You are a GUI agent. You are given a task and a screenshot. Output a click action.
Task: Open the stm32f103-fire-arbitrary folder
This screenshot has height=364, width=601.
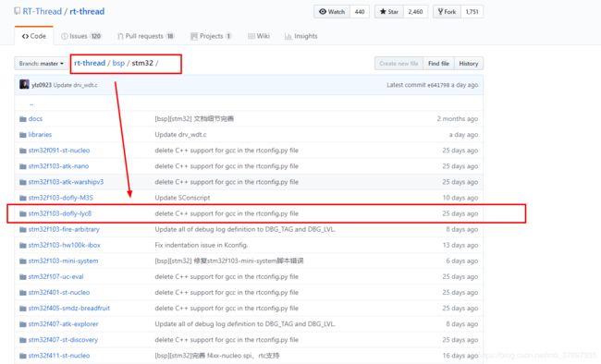pos(64,229)
